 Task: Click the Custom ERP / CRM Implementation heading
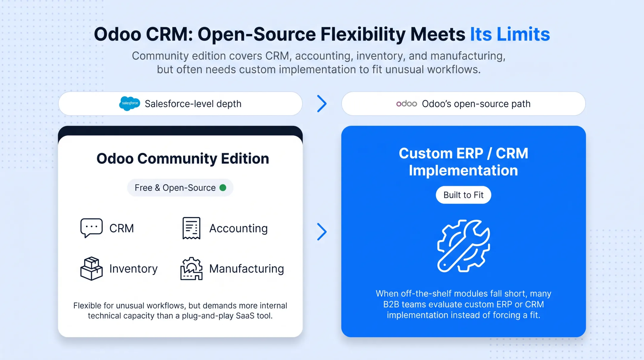point(464,162)
